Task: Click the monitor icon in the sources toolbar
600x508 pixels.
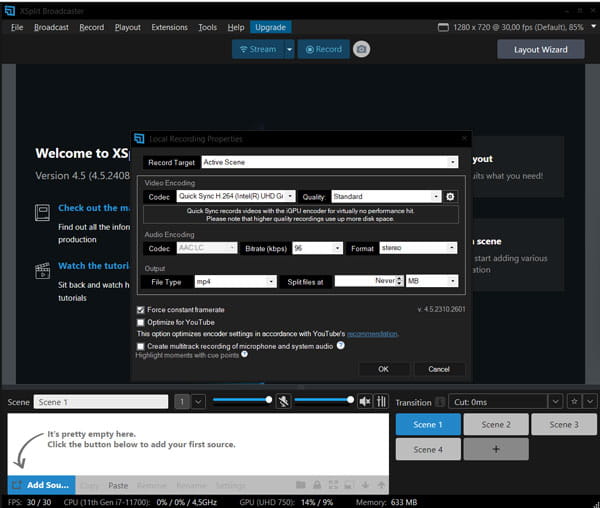Action: [x=349, y=485]
